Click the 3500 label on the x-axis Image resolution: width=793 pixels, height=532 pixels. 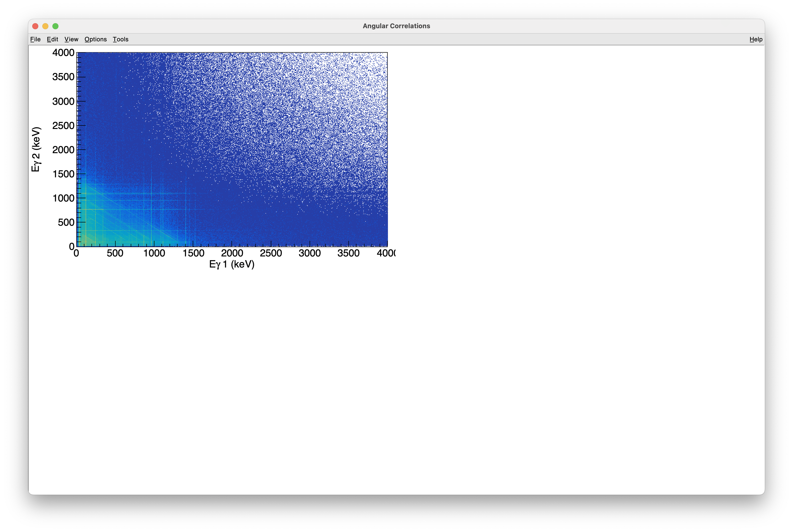(348, 253)
